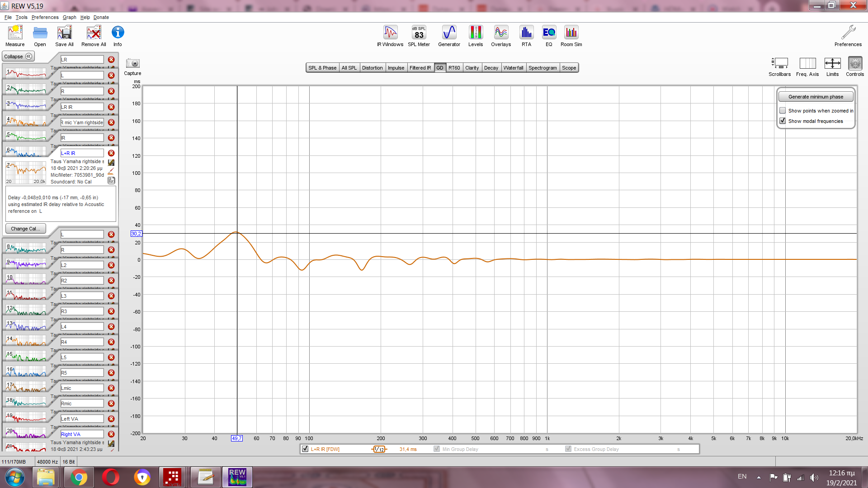
Task: Switch to the Waterfall tab
Action: point(513,68)
